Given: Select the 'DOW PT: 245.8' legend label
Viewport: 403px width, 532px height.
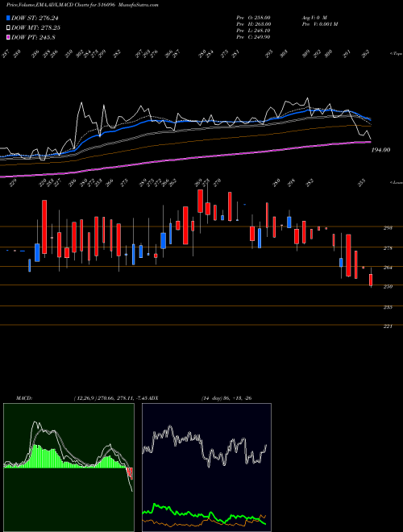Looking at the screenshot, I should [x=33, y=37].
